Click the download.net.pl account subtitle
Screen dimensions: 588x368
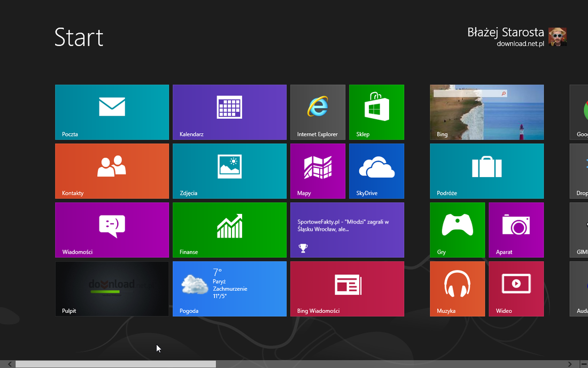pyautogui.click(x=521, y=43)
